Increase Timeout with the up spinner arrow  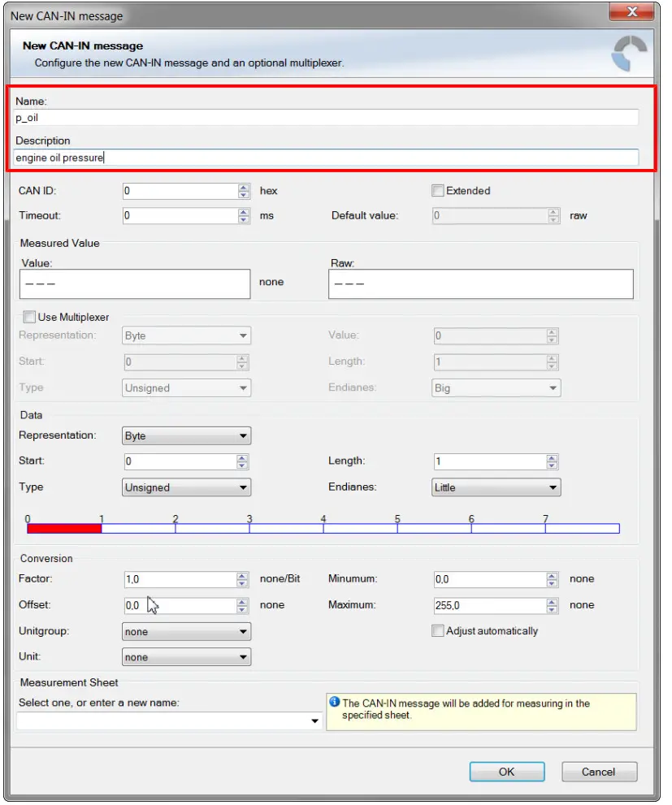[244, 212]
